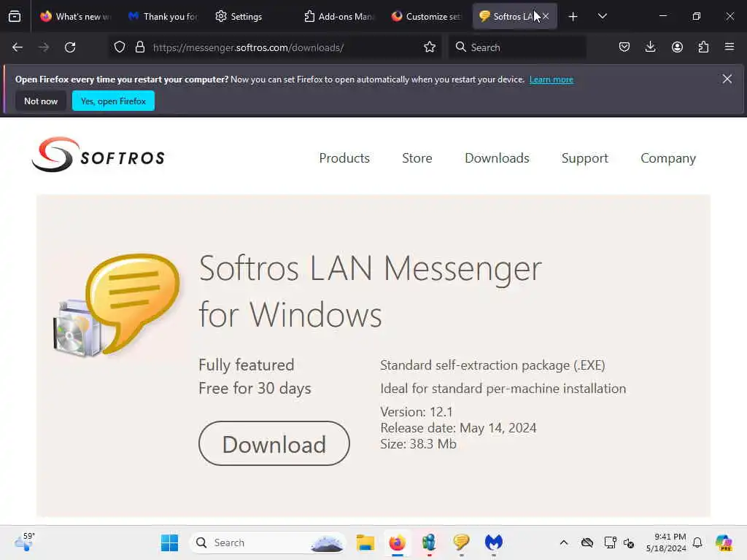This screenshot has width=747, height=560.
Task: Click the OneDrive cloud tray icon
Action: click(587, 542)
